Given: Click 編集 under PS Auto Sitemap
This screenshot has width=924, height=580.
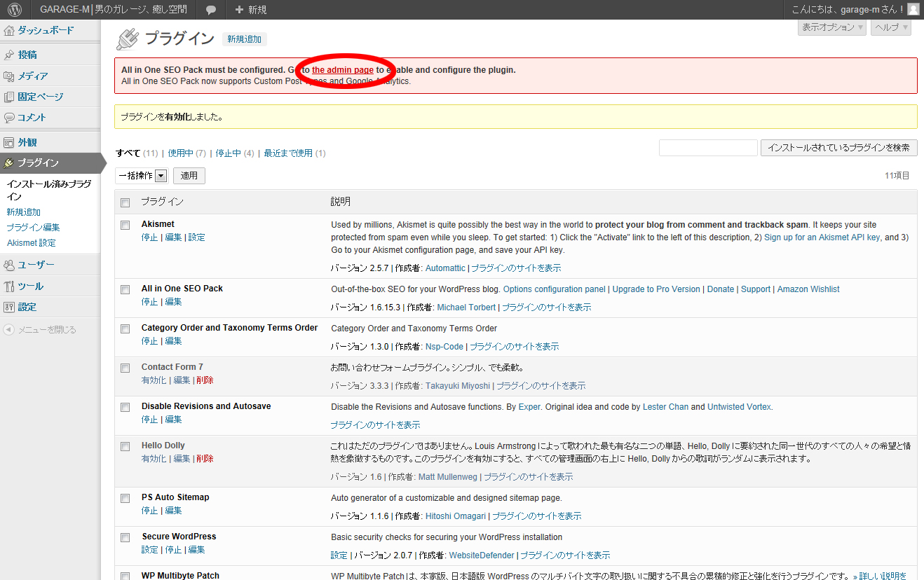Looking at the screenshot, I should coord(173,511).
